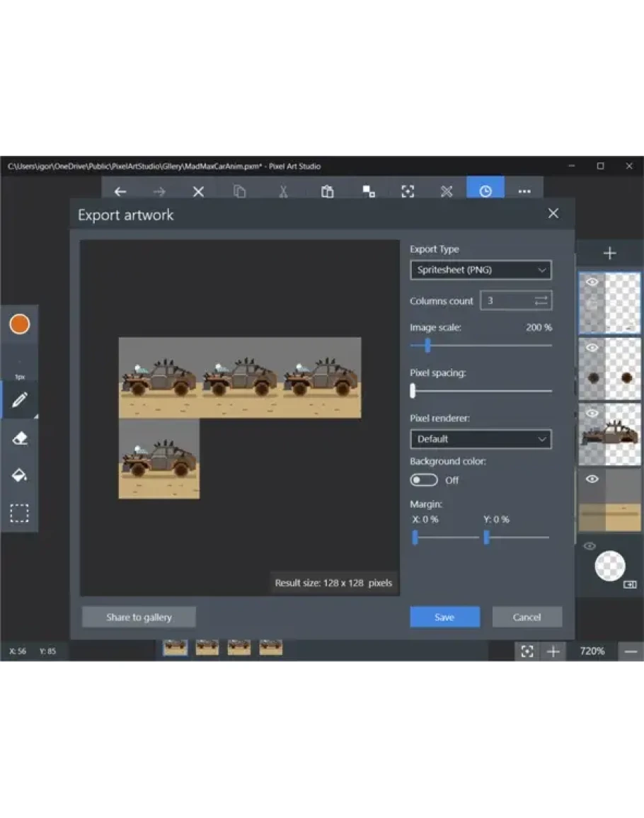
Task: Add a new layer with plus icon
Action: (609, 254)
